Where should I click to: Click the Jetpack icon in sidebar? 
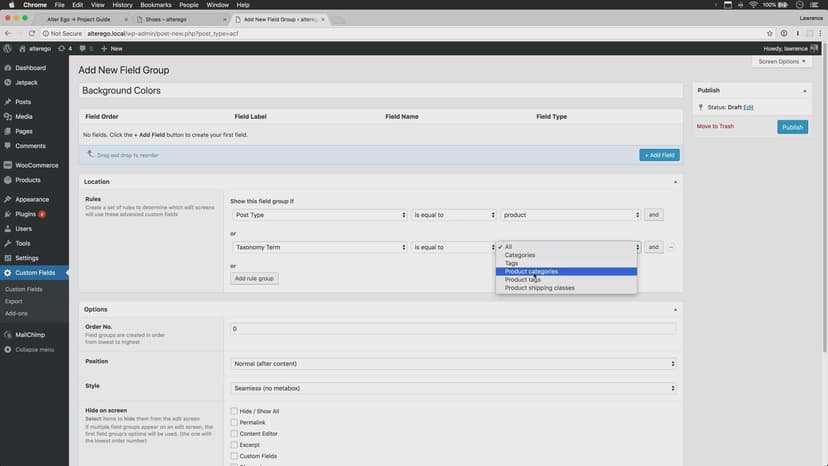click(x=8, y=81)
